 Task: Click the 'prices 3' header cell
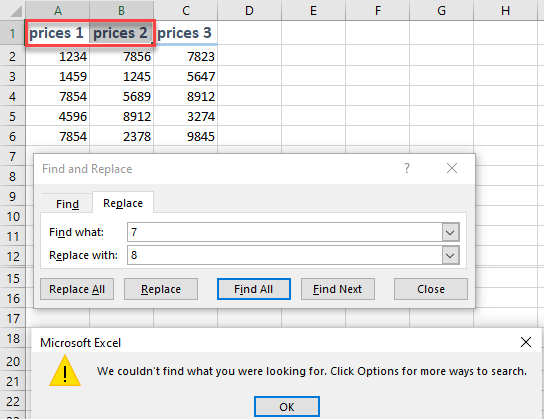186,33
